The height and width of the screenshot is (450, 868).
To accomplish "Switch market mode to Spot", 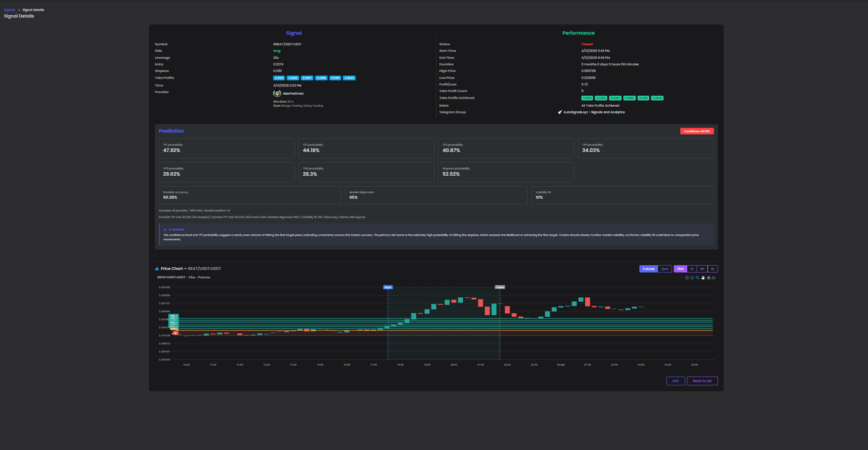I will 665,268.
